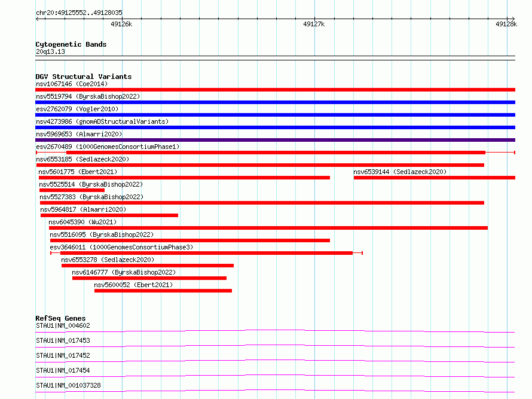Image resolution: width=532 pixels, height=399 pixels.
Task: Select the red bar under nsv5964817
Action: click(x=109, y=215)
